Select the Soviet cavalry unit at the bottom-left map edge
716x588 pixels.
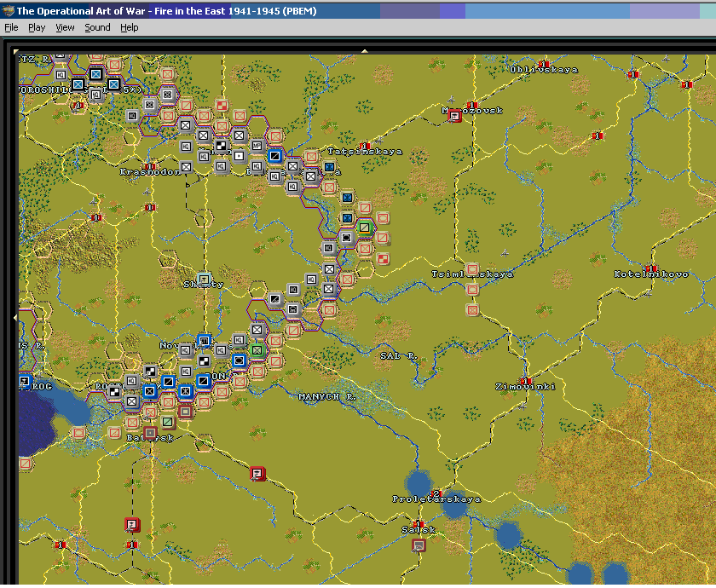(26, 464)
